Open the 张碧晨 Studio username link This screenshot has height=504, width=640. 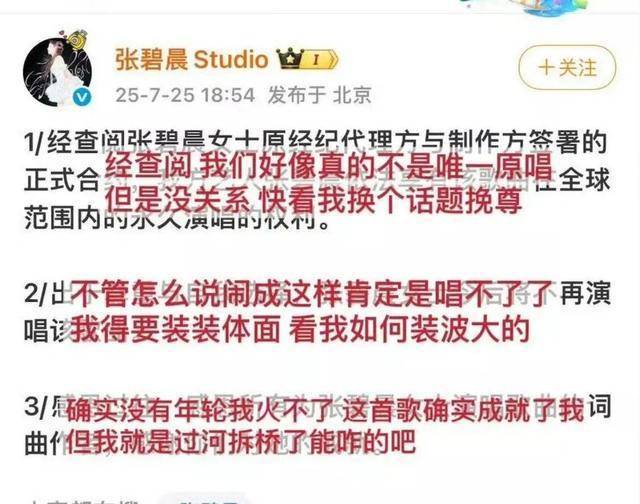pos(191,59)
